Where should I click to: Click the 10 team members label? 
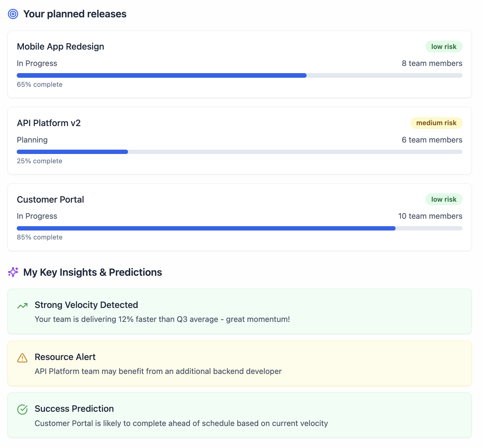430,216
